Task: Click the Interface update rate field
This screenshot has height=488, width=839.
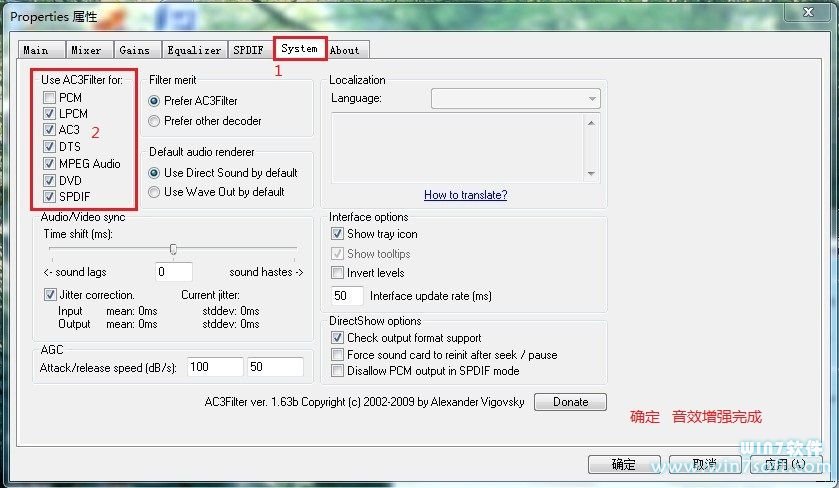Action: click(x=347, y=295)
